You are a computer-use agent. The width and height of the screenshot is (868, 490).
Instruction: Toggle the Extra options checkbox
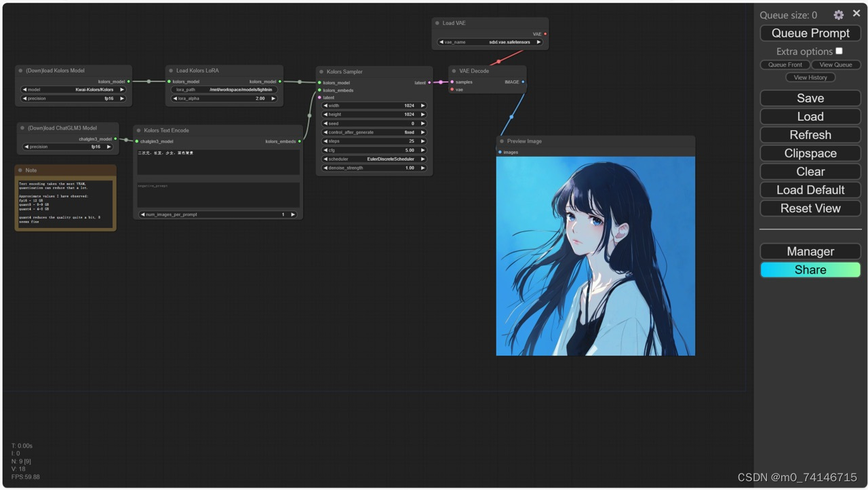click(839, 51)
